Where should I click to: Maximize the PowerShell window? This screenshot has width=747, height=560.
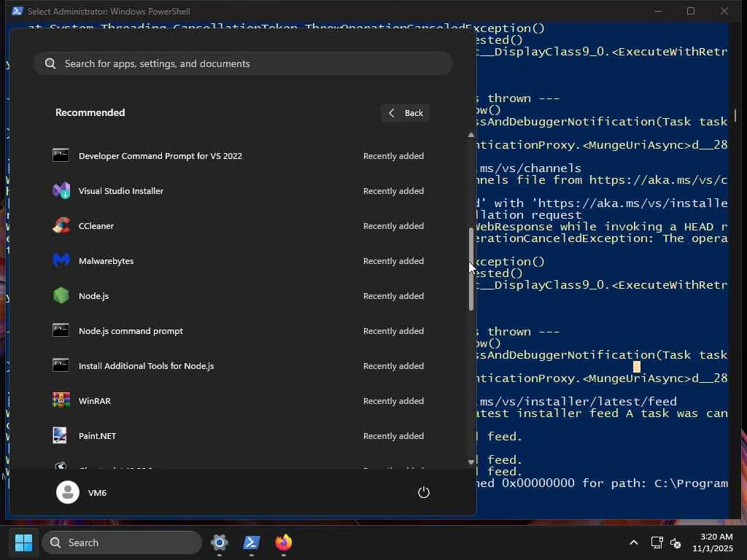[x=691, y=11]
